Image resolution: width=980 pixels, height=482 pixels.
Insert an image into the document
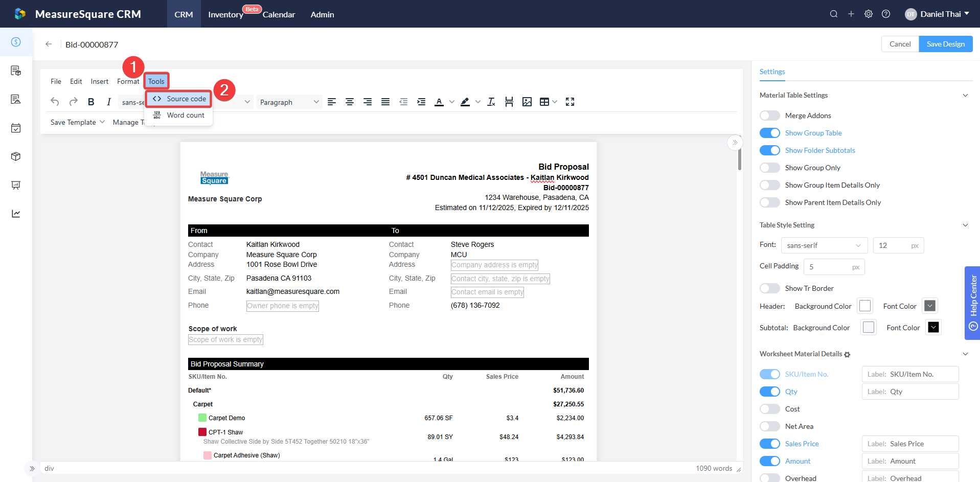tap(527, 102)
